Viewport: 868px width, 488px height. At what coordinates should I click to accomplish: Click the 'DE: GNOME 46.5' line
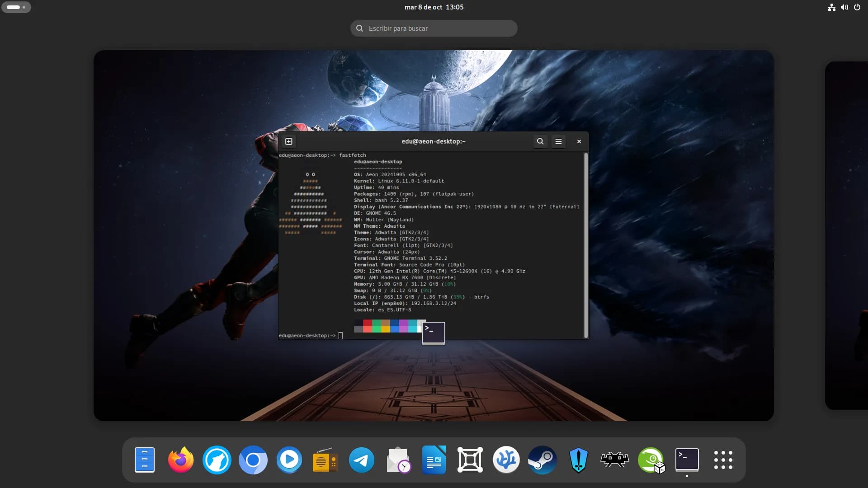coord(375,213)
